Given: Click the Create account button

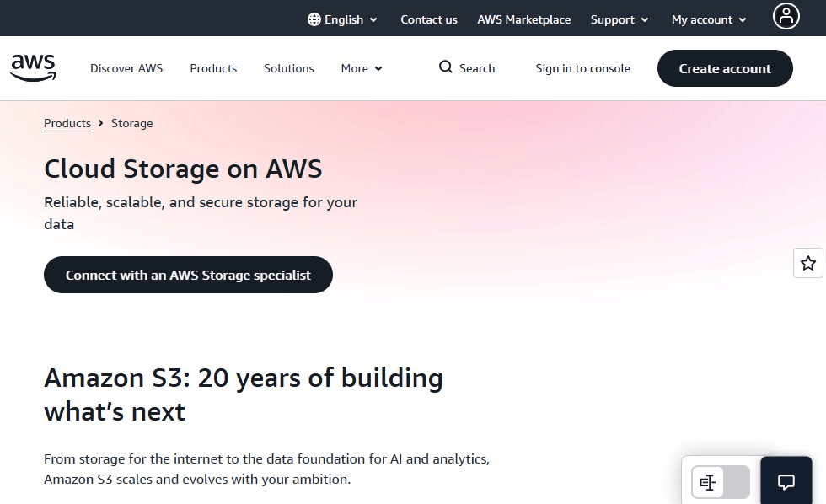Looking at the screenshot, I should click(x=725, y=68).
